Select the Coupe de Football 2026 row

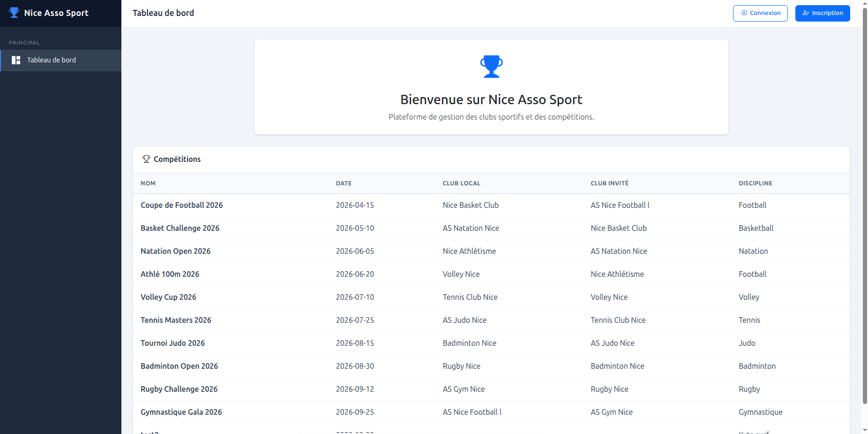[x=491, y=206]
